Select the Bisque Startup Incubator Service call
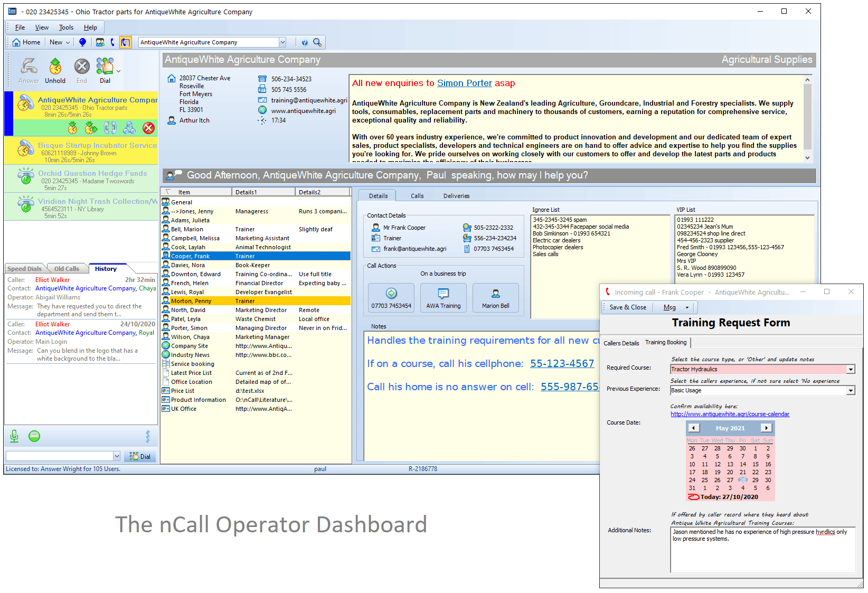Image resolution: width=868 pixels, height=593 pixels. (81, 150)
